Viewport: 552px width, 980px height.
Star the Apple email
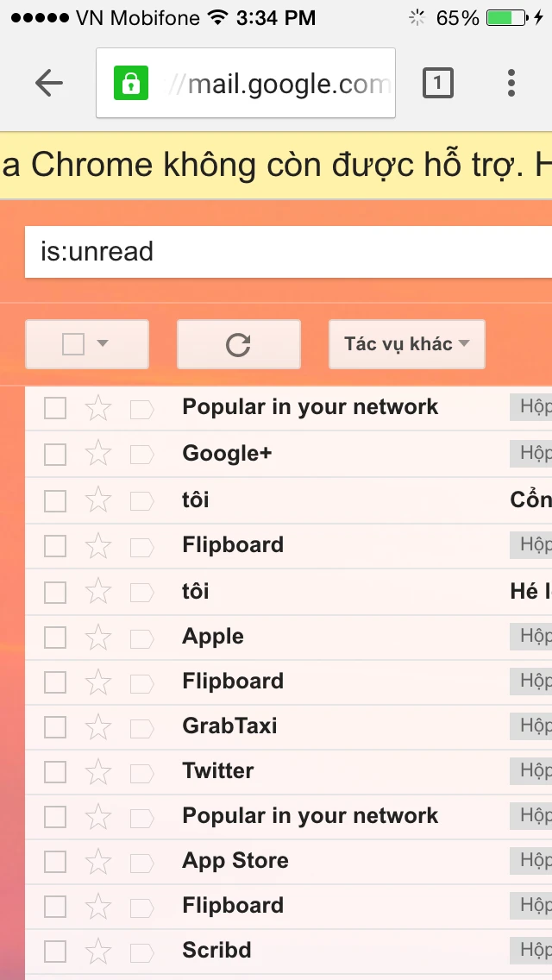(x=98, y=637)
